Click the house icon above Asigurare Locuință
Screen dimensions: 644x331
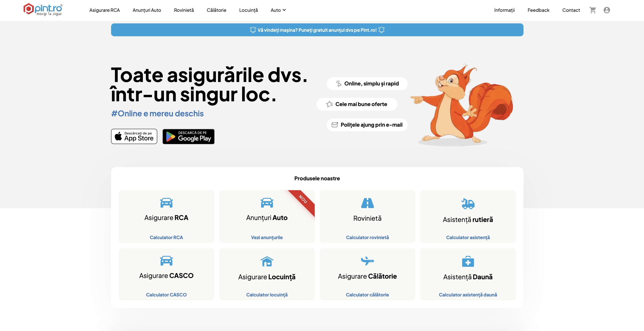pos(267,261)
